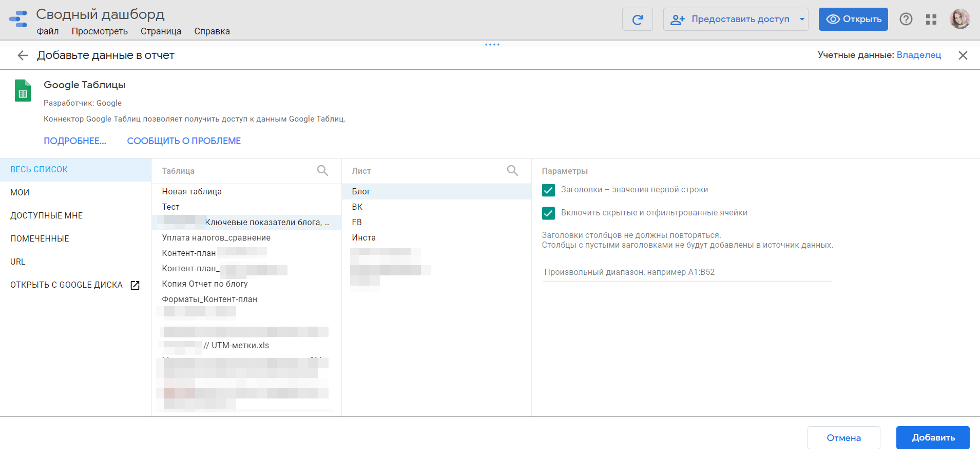980x460 pixels.
Task: Uncheck 'Включить скрытые и отфильтрованные ячейки'
Action: point(548,213)
